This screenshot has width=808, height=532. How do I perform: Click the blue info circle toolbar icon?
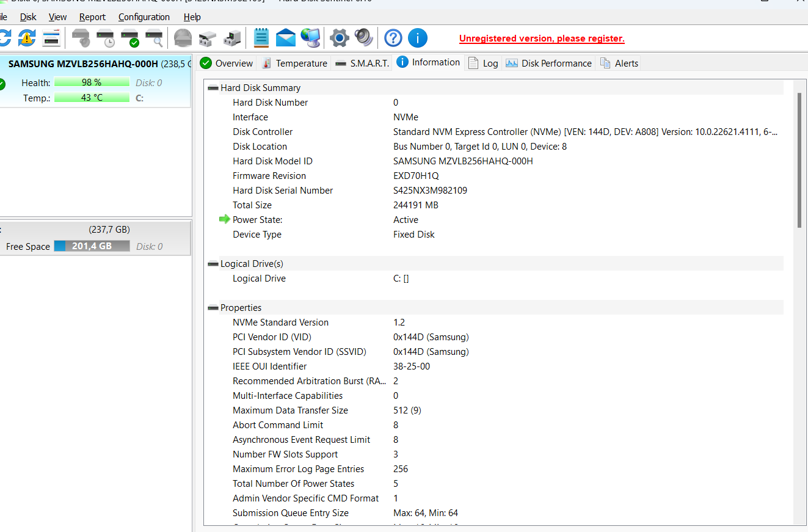pyautogui.click(x=418, y=38)
